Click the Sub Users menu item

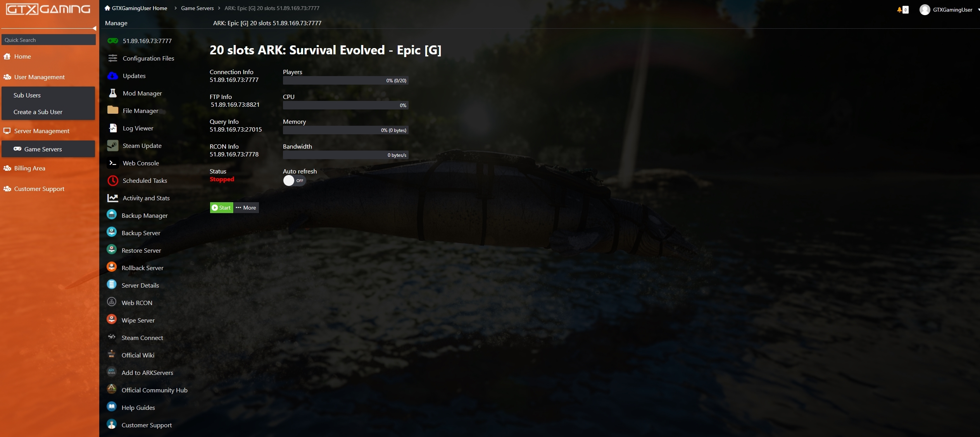[x=27, y=95]
